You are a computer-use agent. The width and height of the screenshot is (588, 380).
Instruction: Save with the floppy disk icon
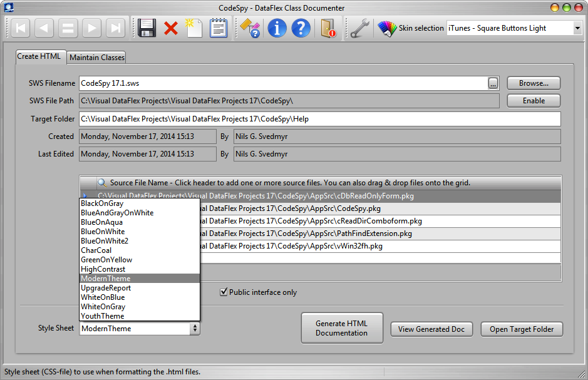(147, 28)
